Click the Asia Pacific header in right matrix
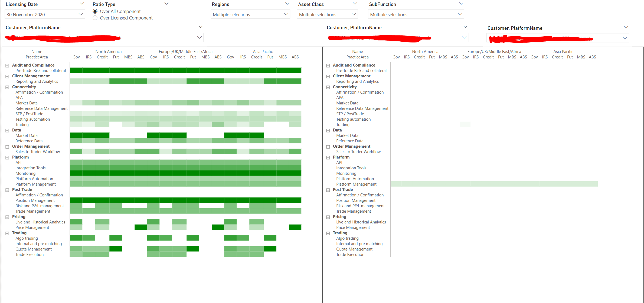Viewport: 644px width, 303px height. click(x=563, y=51)
